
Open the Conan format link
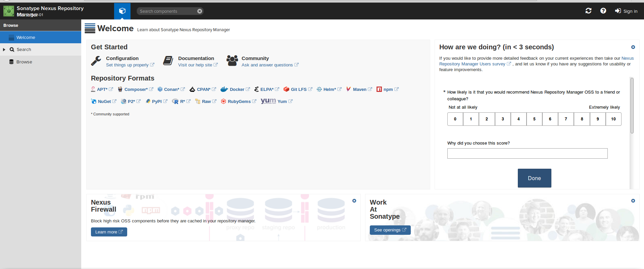click(171, 89)
